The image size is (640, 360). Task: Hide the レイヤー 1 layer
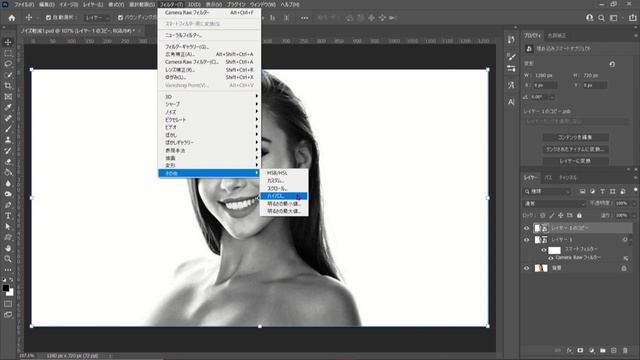(x=527, y=240)
